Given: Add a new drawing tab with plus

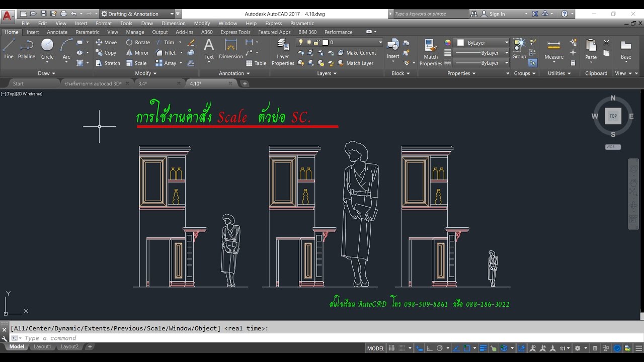Looking at the screenshot, I should pyautogui.click(x=245, y=83).
